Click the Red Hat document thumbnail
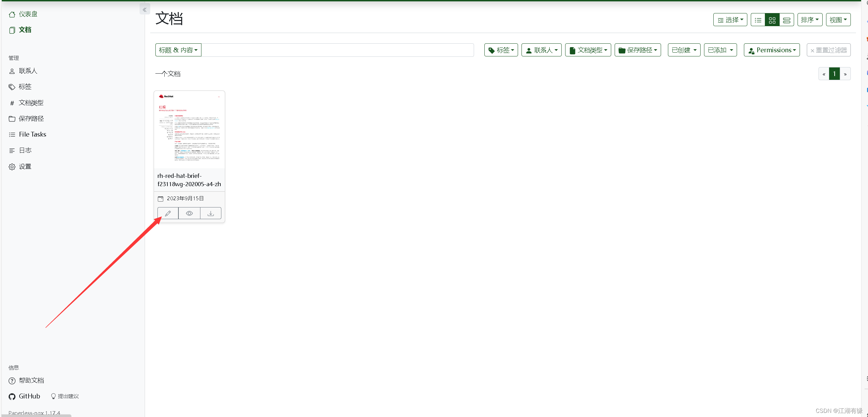Screen dimensions: 868x417 tap(189, 130)
